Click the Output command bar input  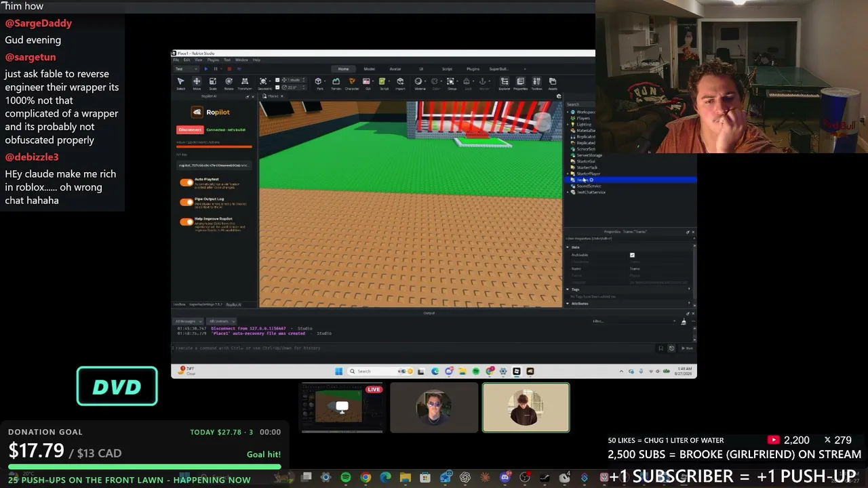(414, 348)
